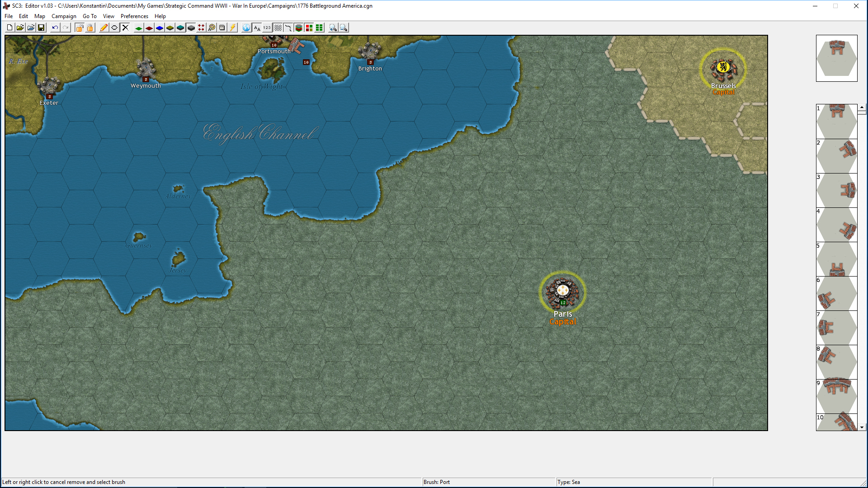
Task: Open the Campaign menu
Action: (64, 16)
